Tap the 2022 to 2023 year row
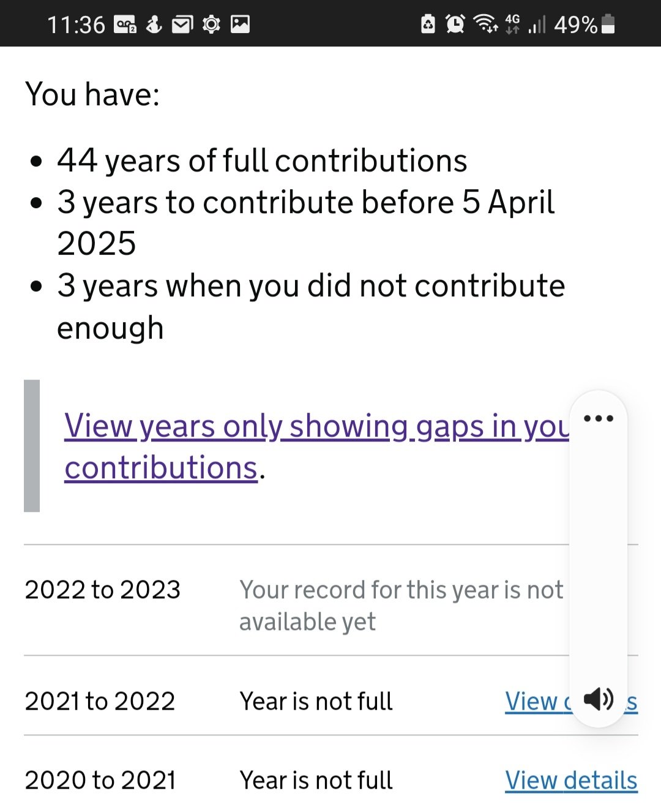Viewport: 661px width, 812px height. pyautogui.click(x=102, y=590)
